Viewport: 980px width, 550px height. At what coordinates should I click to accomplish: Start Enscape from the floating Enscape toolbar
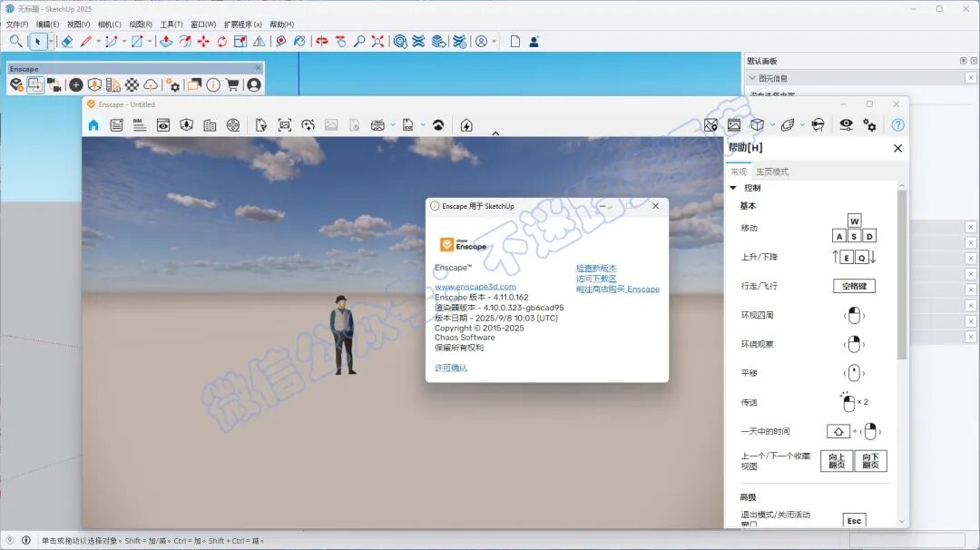click(x=17, y=85)
